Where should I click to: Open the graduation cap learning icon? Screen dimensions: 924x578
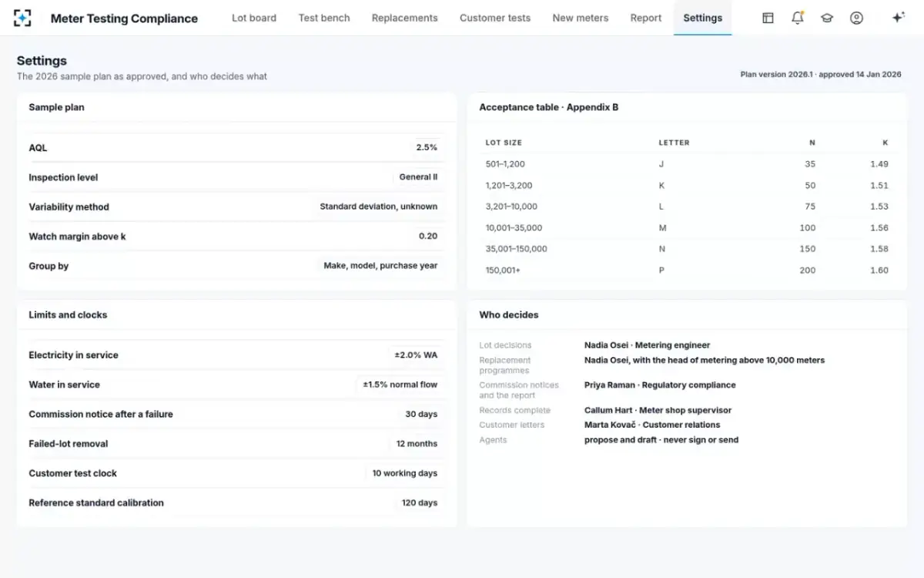827,18
